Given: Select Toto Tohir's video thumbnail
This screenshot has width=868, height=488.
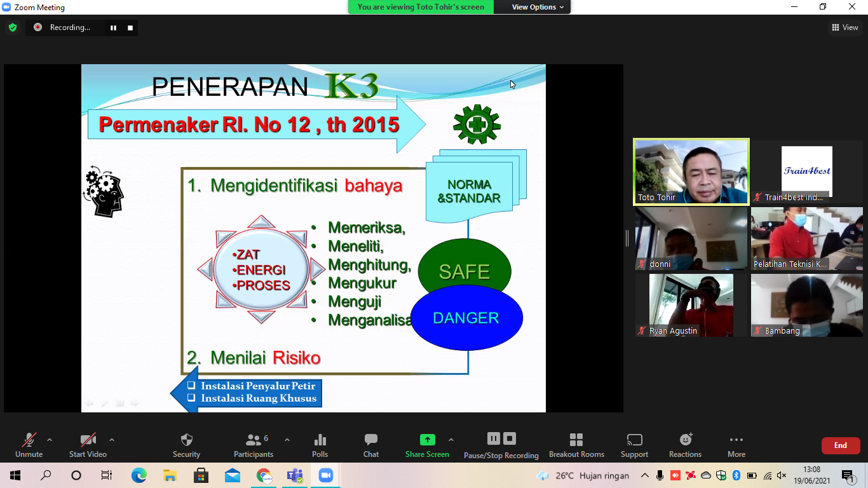Looking at the screenshot, I should (691, 172).
